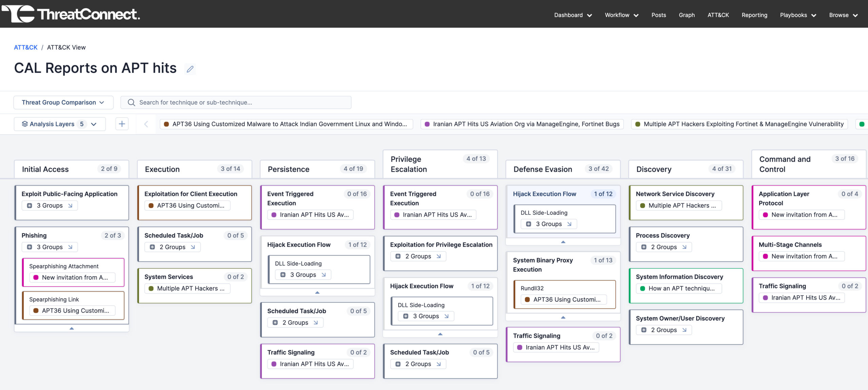
Task: Open the Initial Access tactic header
Action: [x=72, y=169]
